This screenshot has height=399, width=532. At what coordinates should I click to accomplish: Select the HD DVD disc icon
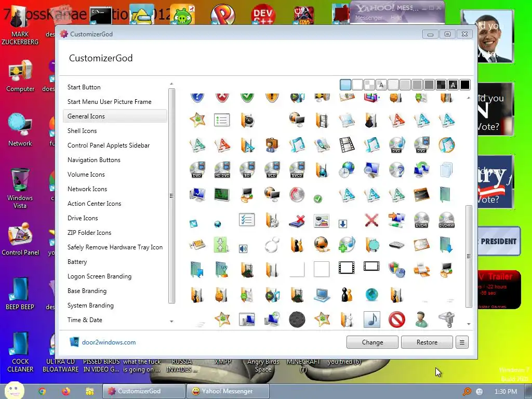[x=222, y=170]
